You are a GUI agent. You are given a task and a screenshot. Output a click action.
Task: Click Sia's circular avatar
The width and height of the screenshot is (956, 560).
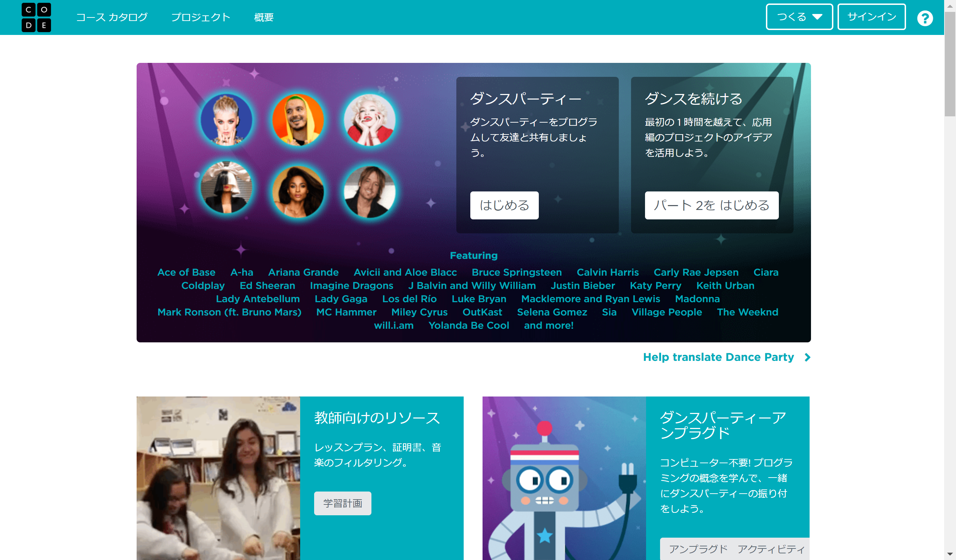(226, 189)
